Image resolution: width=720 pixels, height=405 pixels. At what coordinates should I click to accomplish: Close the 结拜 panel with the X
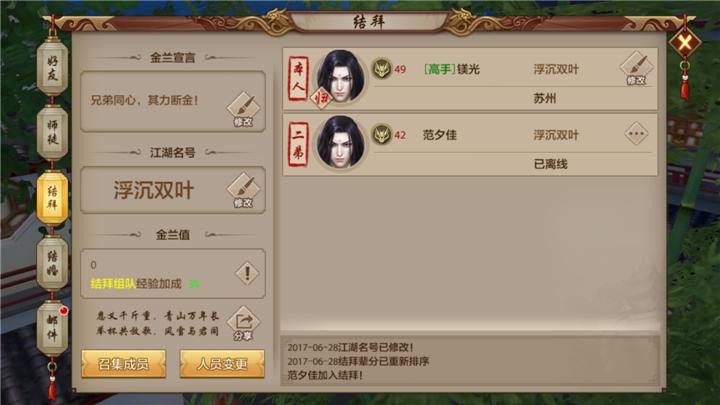684,43
